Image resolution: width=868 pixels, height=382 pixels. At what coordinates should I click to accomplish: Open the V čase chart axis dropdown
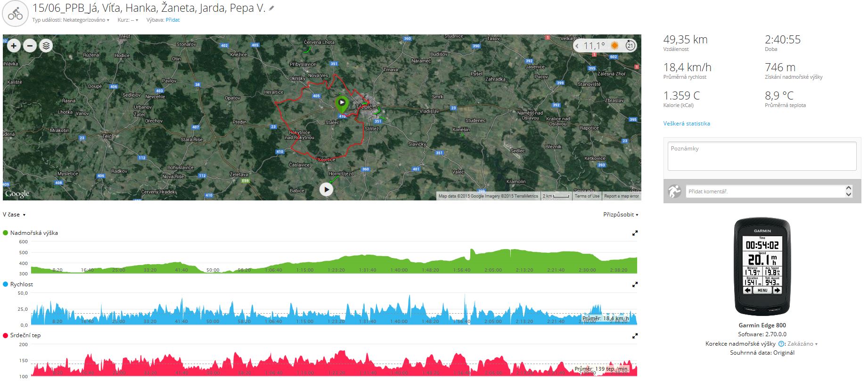click(x=14, y=215)
